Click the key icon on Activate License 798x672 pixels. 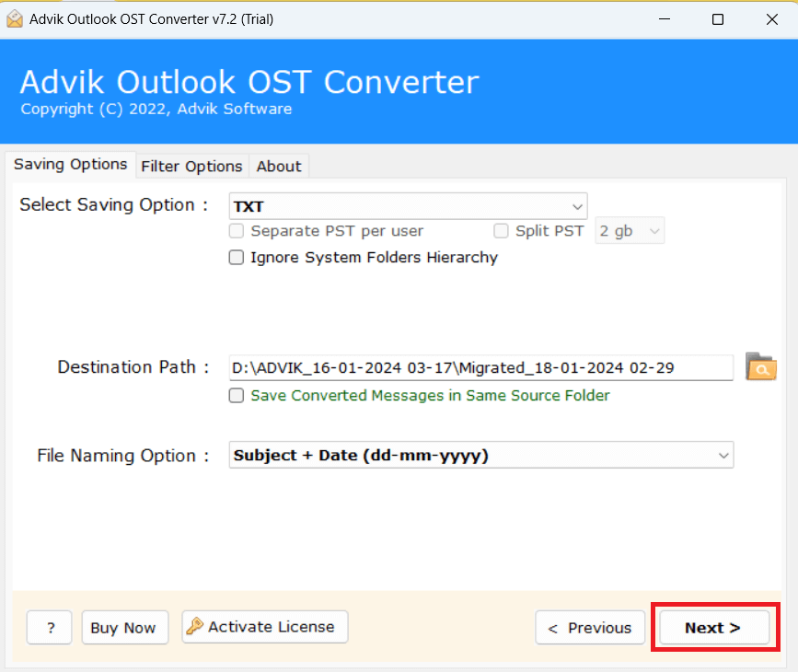194,626
